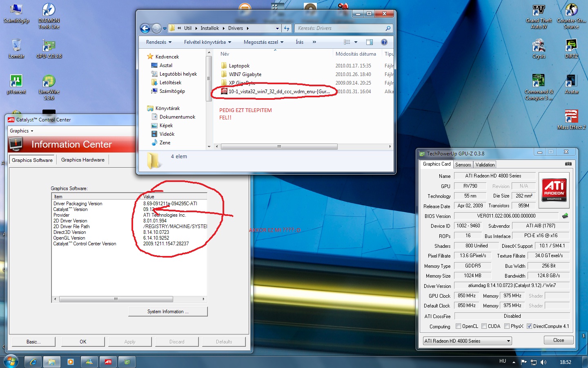Select the Graphics Card tab in GPU-Z

437,164
